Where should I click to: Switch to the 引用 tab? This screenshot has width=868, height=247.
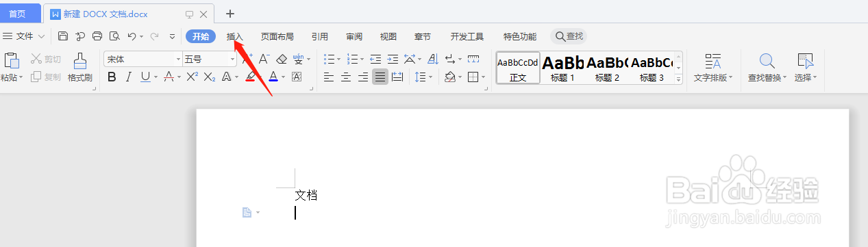pos(320,36)
